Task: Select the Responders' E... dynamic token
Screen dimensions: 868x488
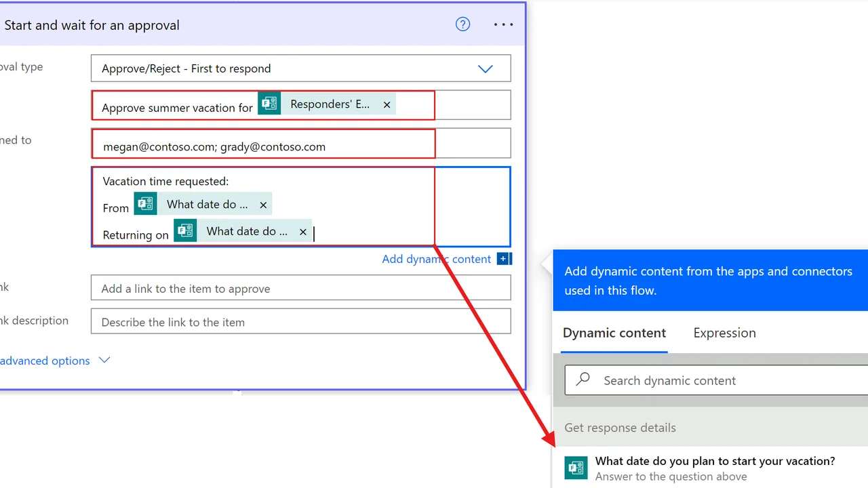Action: coord(327,104)
